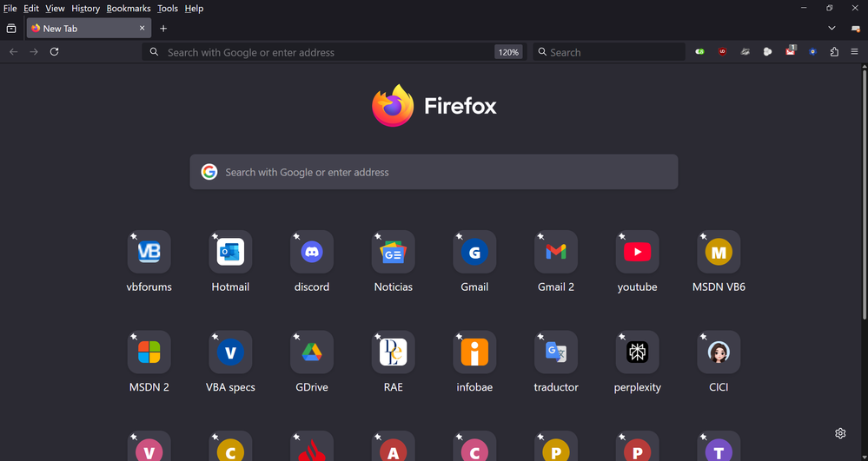The image size is (868, 461).
Task: Click the blue flower extension icon
Action: [x=812, y=52]
